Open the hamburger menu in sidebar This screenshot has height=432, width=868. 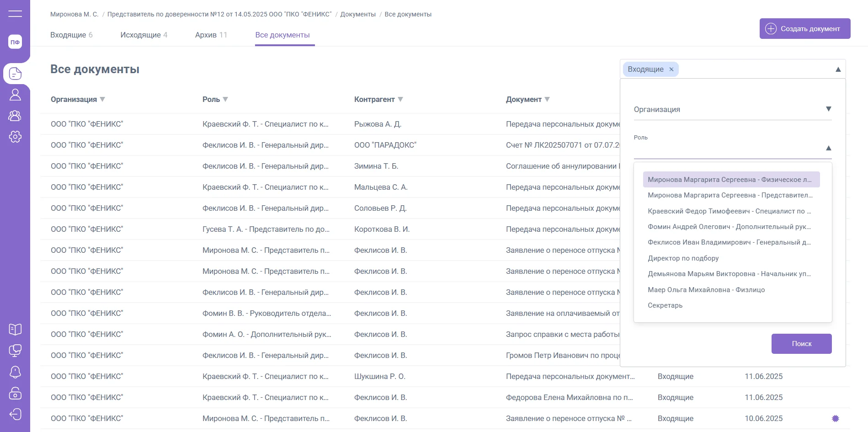pyautogui.click(x=15, y=14)
